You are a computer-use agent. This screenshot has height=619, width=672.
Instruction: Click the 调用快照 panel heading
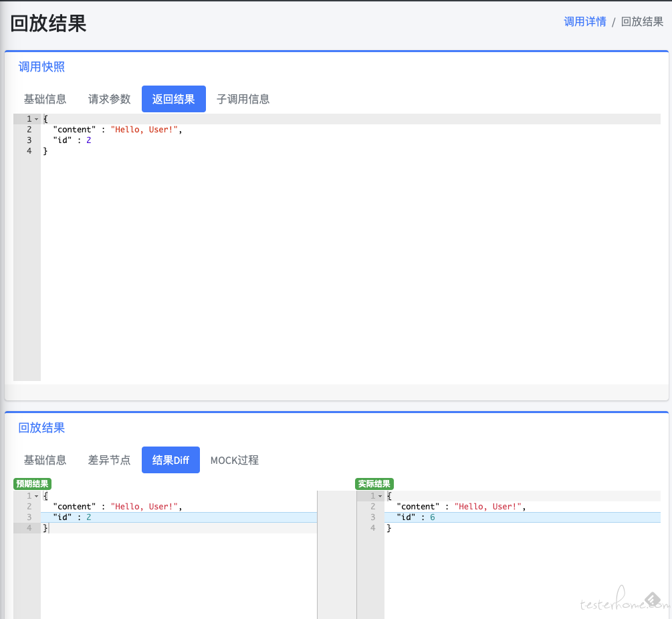pyautogui.click(x=41, y=67)
